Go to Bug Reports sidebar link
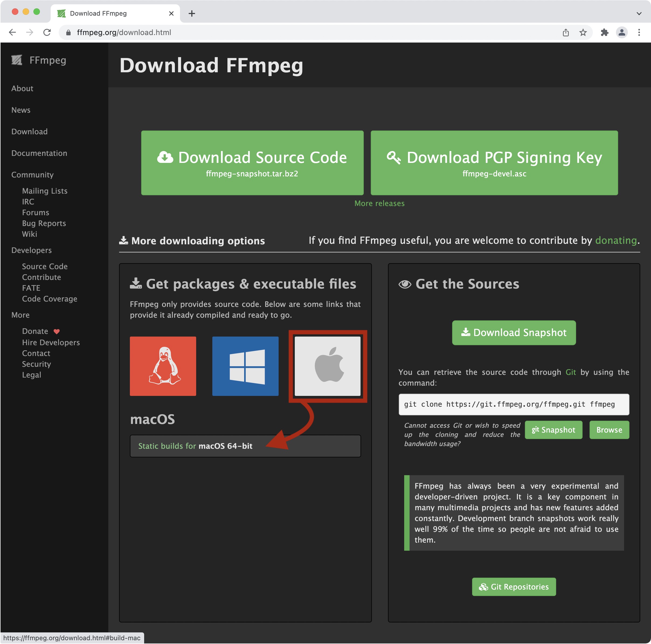 (44, 223)
